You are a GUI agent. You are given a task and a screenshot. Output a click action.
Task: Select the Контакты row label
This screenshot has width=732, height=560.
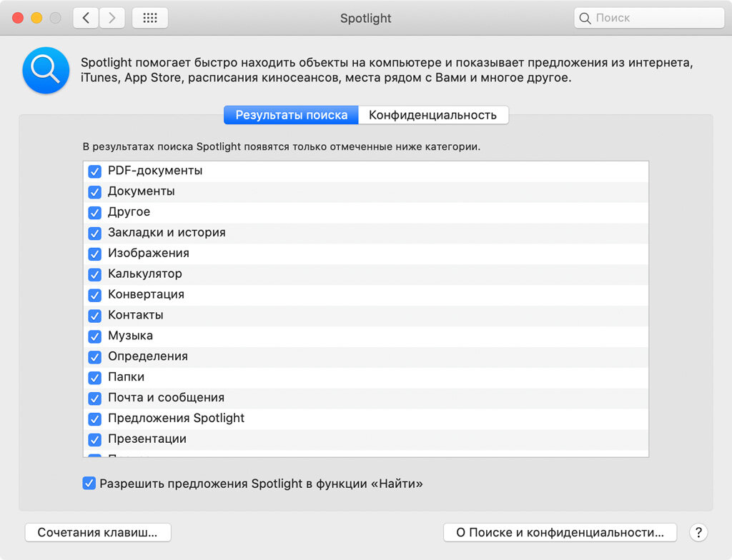click(x=135, y=315)
